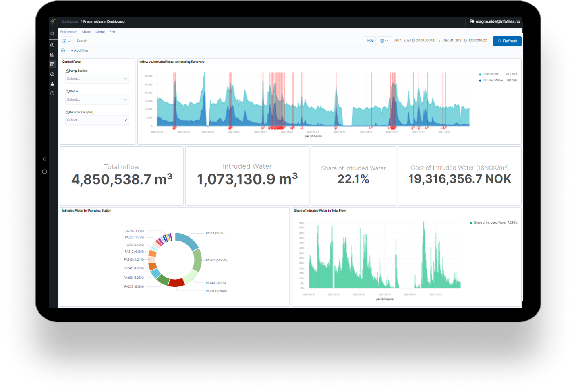Open the Edit menu item
This screenshot has width=576, height=392.
(112, 32)
